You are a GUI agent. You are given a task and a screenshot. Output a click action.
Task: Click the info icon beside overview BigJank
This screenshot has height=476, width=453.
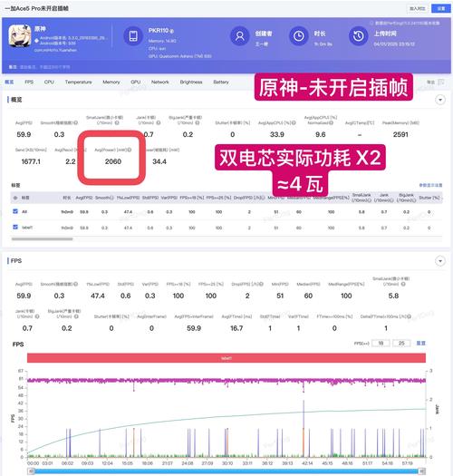pos(198,123)
